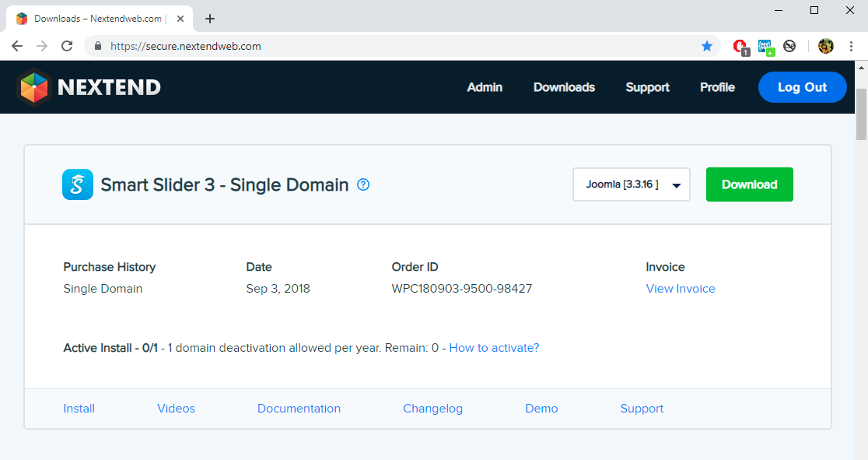Open the blue extension icon with green plus

pos(766,47)
